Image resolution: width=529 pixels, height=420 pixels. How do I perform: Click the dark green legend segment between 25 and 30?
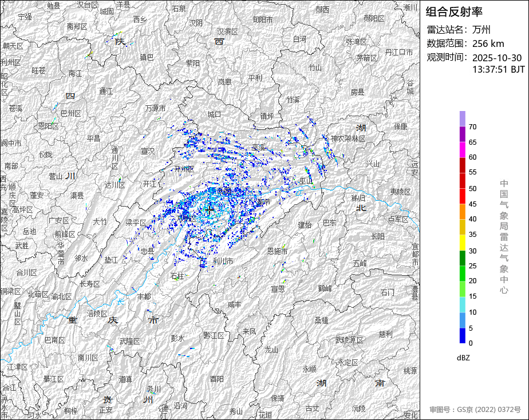(x=462, y=258)
